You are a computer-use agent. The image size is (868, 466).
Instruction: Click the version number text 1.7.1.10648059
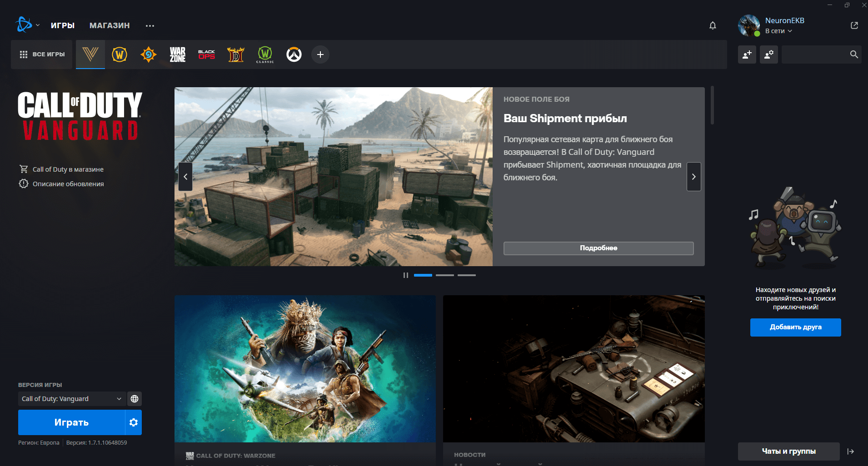coord(108,442)
